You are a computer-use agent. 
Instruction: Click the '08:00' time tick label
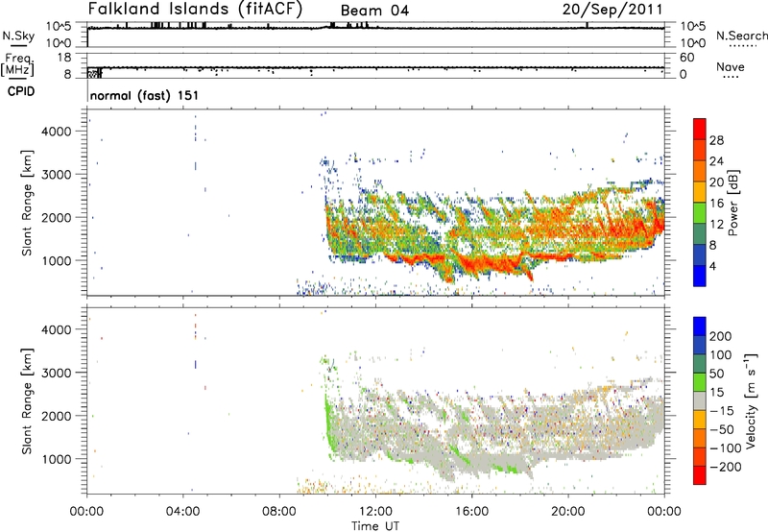pyautogui.click(x=279, y=512)
